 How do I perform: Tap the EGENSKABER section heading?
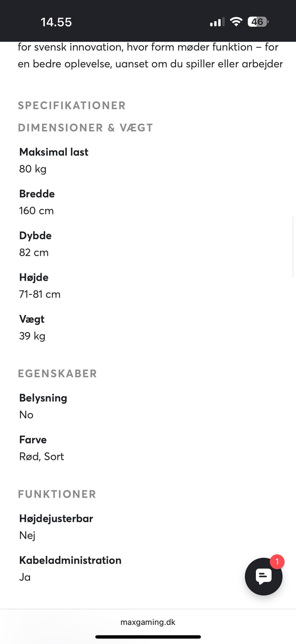click(x=57, y=373)
